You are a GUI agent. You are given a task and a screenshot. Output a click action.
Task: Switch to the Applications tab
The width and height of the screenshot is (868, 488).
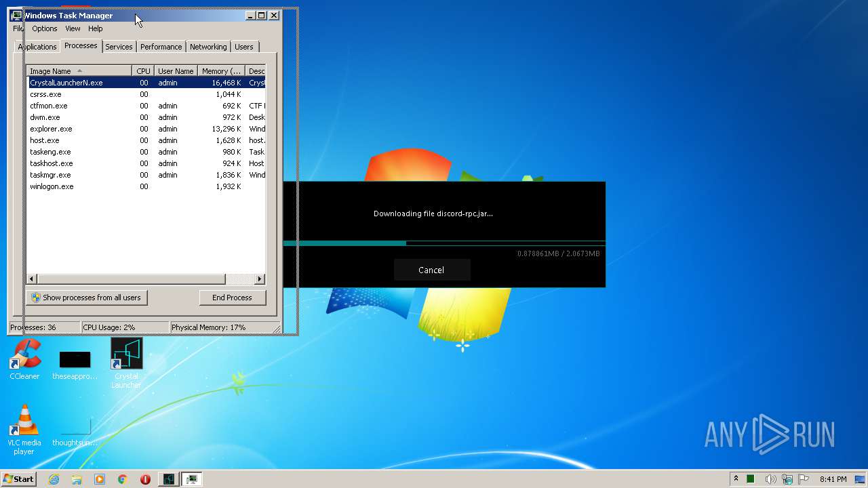point(37,47)
